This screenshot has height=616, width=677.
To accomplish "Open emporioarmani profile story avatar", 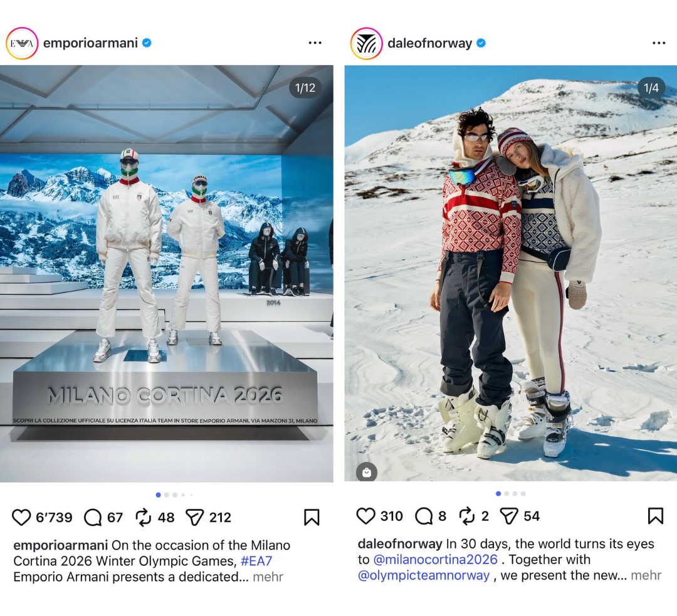I will [22, 43].
